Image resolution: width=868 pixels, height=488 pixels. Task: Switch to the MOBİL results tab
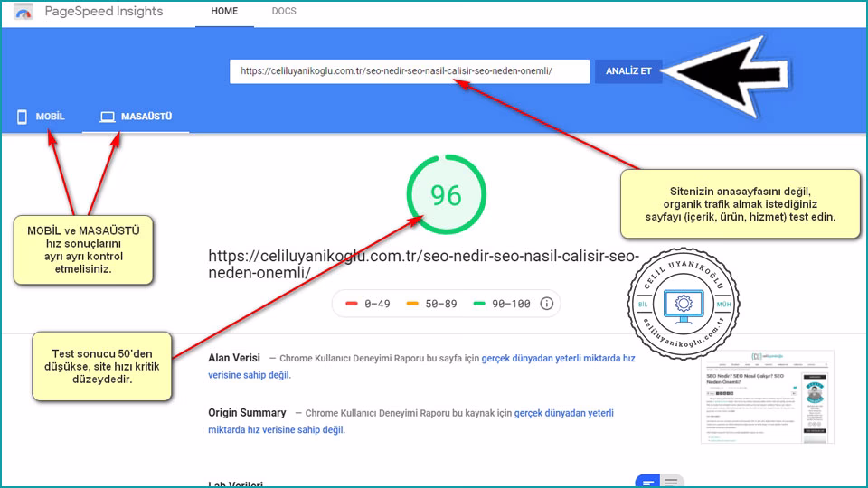point(41,117)
